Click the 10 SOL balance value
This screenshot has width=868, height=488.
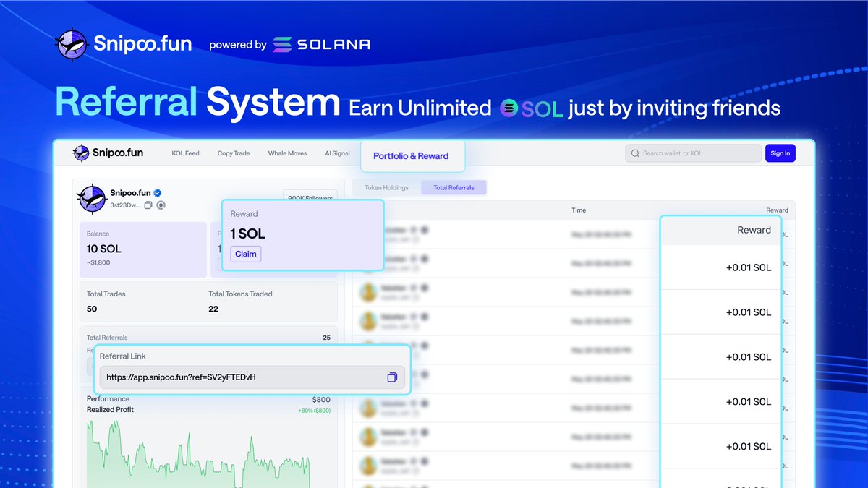(x=104, y=249)
